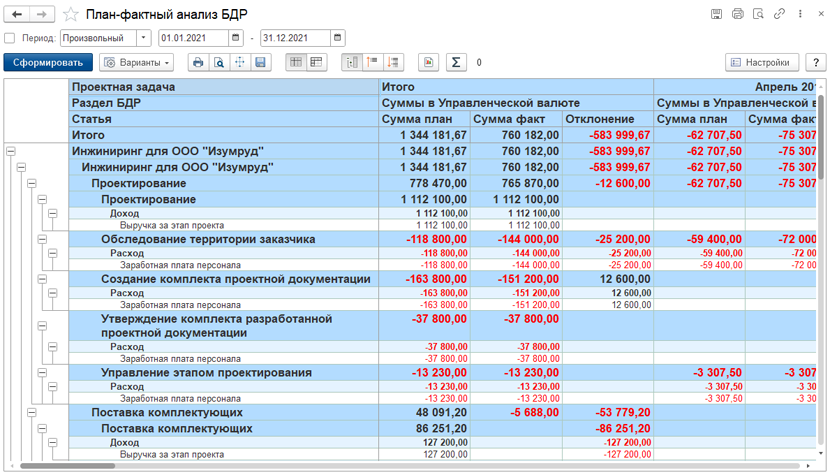Toggle the table header fixing button
This screenshot has width=830, height=475.
click(296, 62)
